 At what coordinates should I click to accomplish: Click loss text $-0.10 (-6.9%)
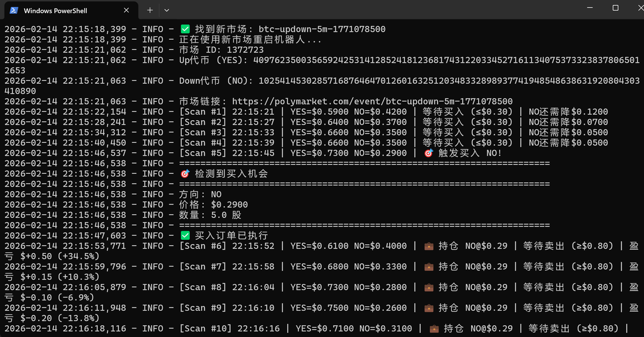[x=57, y=298]
